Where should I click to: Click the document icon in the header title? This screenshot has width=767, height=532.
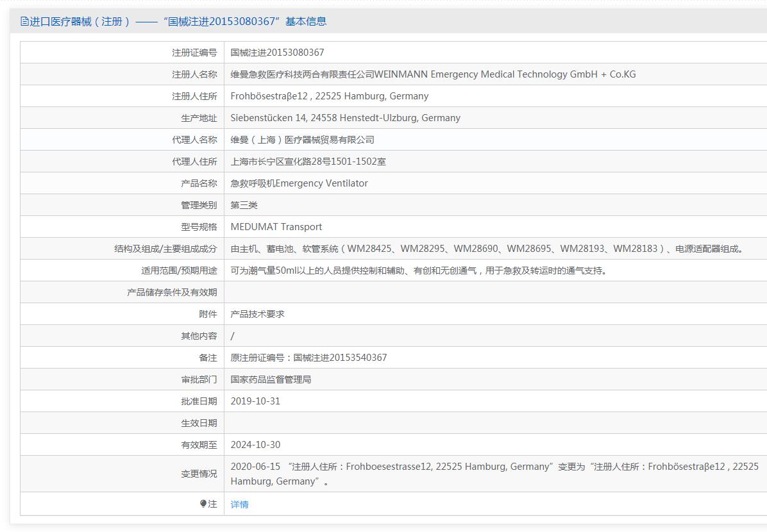[24, 21]
